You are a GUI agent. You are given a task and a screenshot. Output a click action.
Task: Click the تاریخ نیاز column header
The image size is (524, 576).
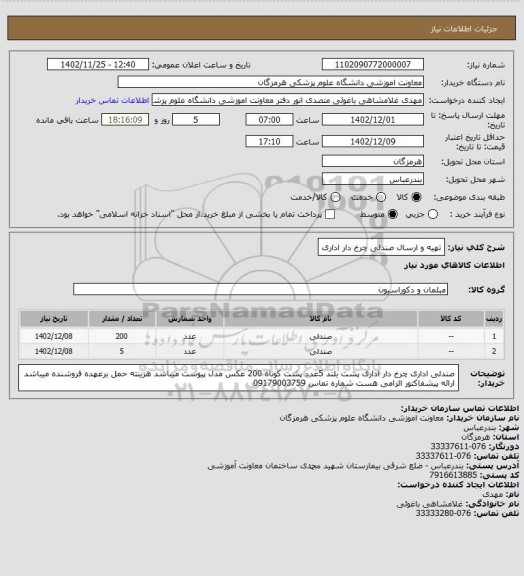(54, 318)
